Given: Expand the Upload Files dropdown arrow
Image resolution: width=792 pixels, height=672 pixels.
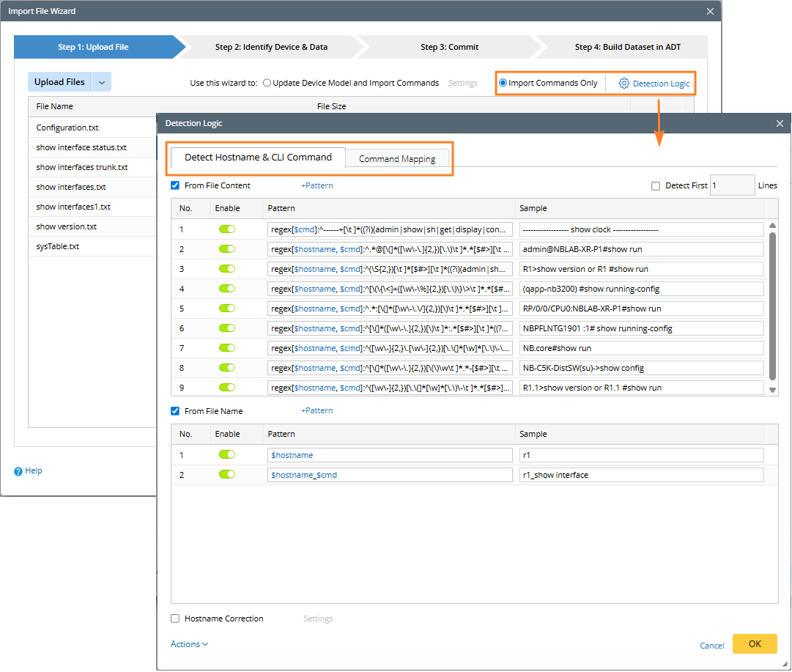Looking at the screenshot, I should (x=101, y=82).
